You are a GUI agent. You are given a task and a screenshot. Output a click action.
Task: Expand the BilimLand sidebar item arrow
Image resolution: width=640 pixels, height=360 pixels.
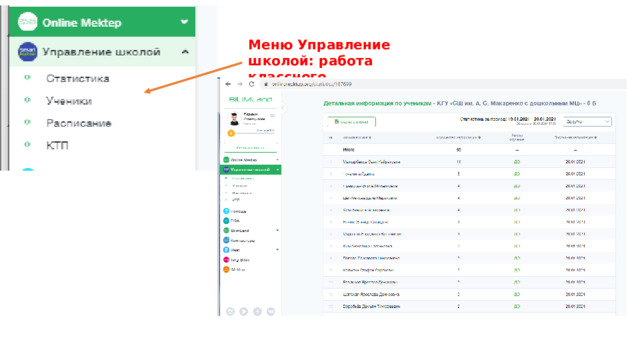pos(278,230)
